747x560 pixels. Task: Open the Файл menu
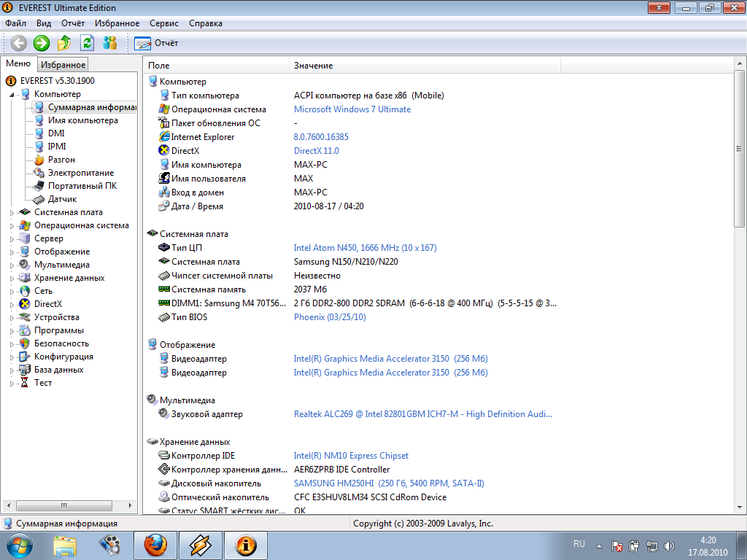(x=16, y=23)
